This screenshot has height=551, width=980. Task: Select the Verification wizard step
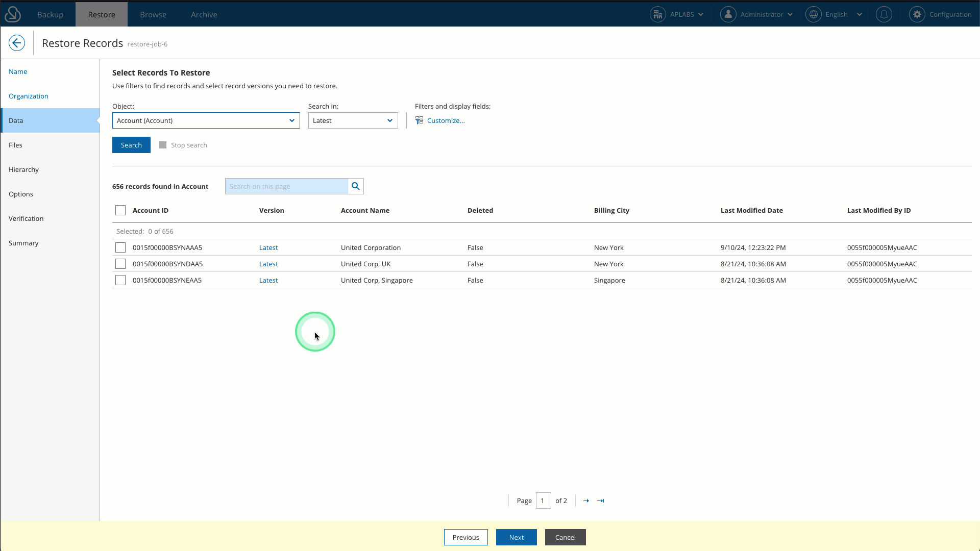pos(50,218)
